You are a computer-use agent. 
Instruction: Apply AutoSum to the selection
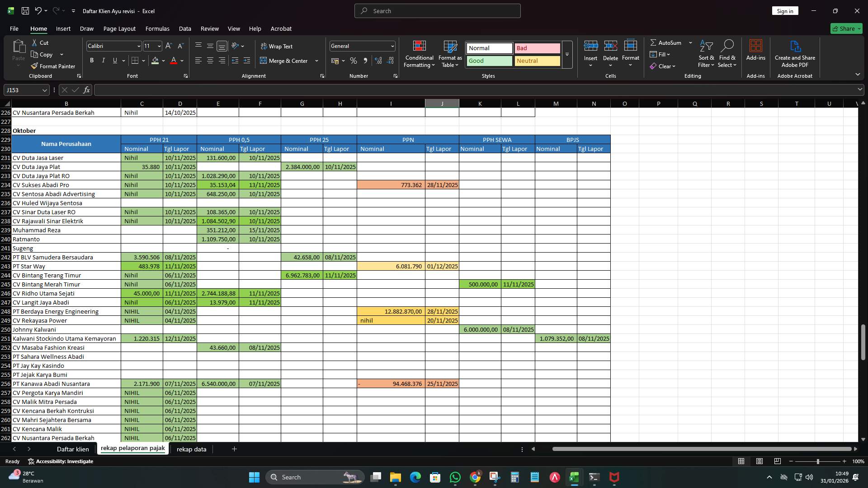(667, 42)
